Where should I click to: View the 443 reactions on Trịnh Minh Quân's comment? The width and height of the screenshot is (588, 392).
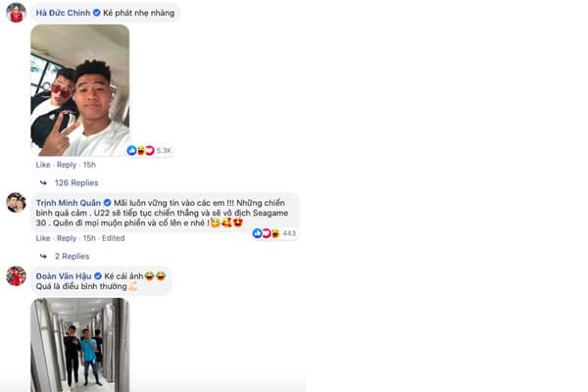coord(274,233)
